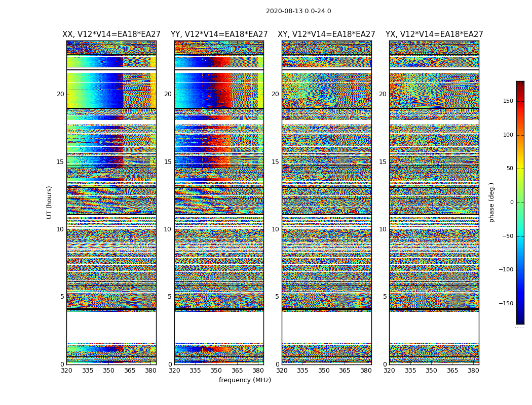Click XY panel x-axis tick 335
This screenshot has height=405, width=532.
tap(302, 371)
